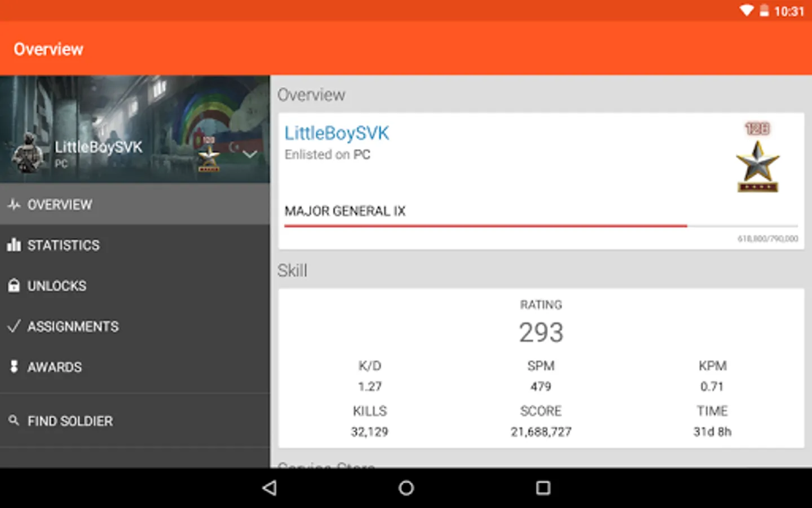Open Find Soldier search

pyautogui.click(x=135, y=421)
